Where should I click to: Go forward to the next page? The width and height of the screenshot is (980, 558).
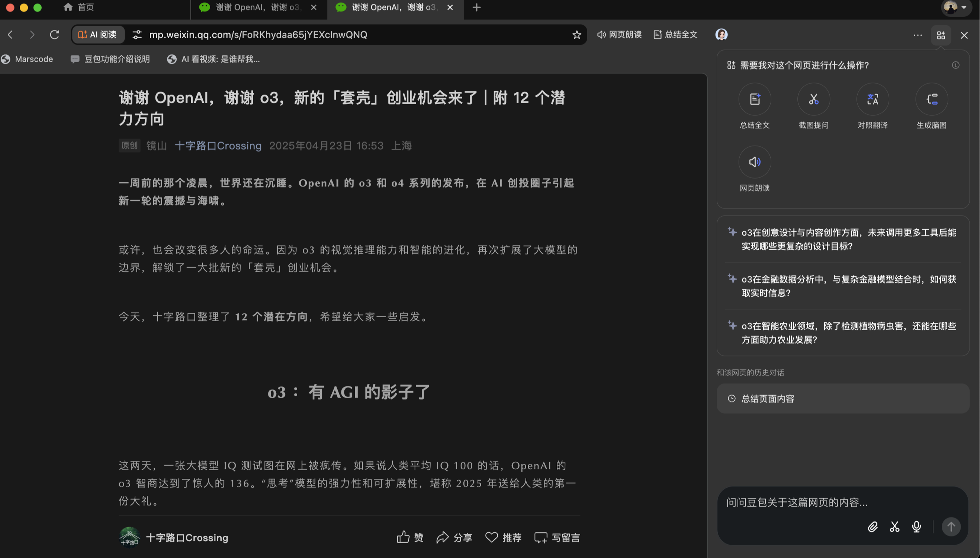[x=32, y=35]
